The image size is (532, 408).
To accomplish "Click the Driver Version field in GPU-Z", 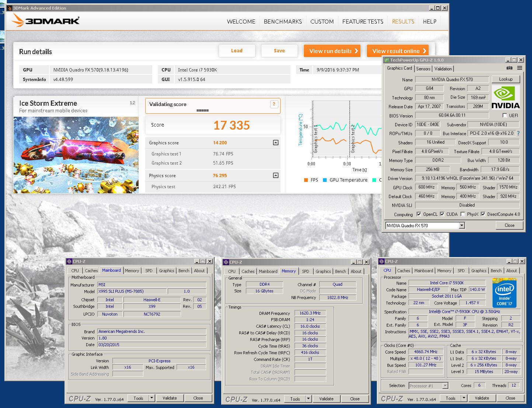I will pyautogui.click(x=467, y=178).
